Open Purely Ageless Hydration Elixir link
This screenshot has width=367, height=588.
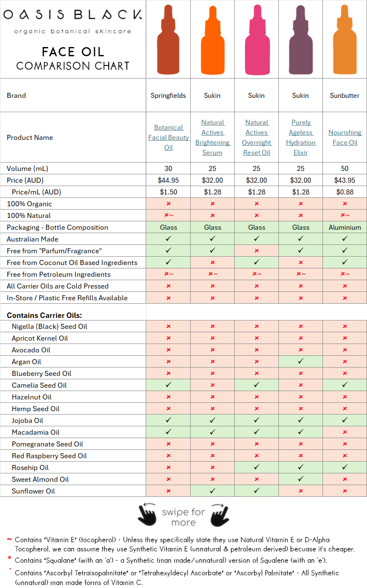click(x=301, y=137)
